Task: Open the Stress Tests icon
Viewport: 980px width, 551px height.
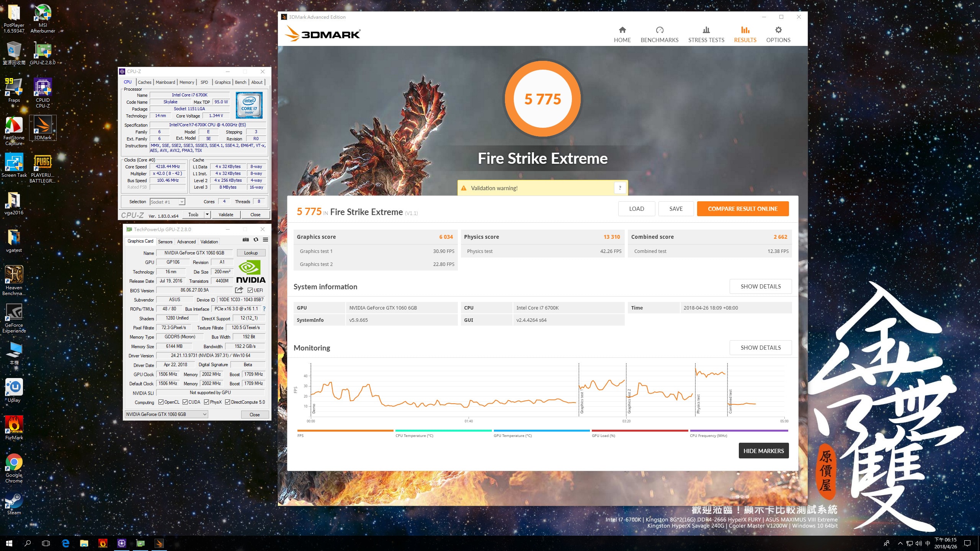Action: pos(706,30)
